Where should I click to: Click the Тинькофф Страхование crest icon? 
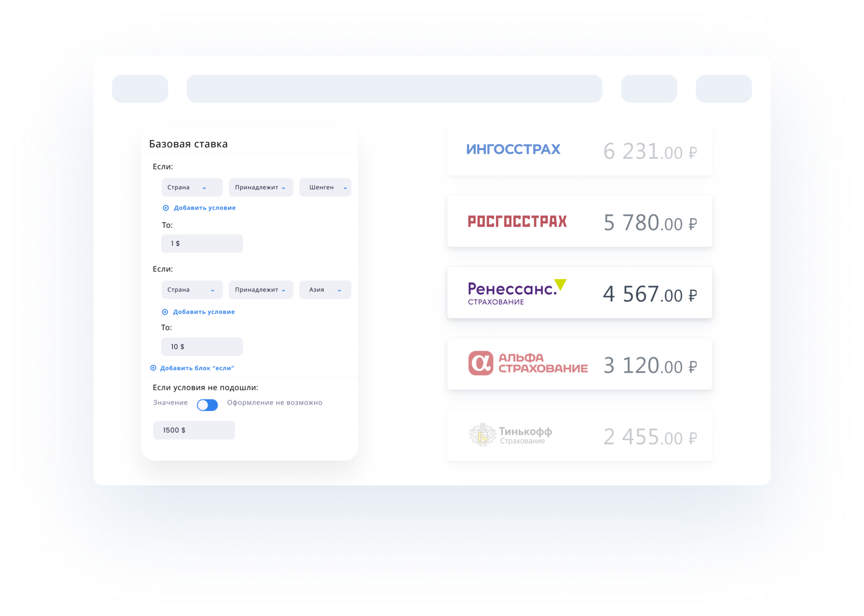tap(482, 435)
